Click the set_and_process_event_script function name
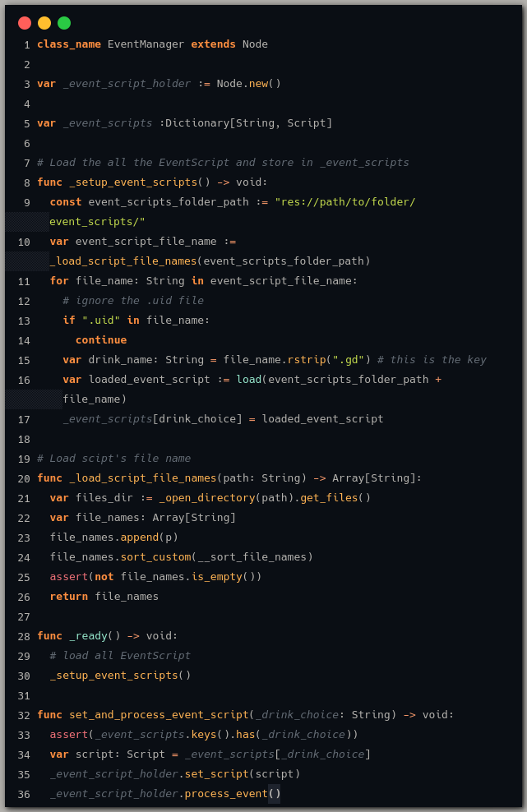527x812 pixels. click(x=159, y=715)
